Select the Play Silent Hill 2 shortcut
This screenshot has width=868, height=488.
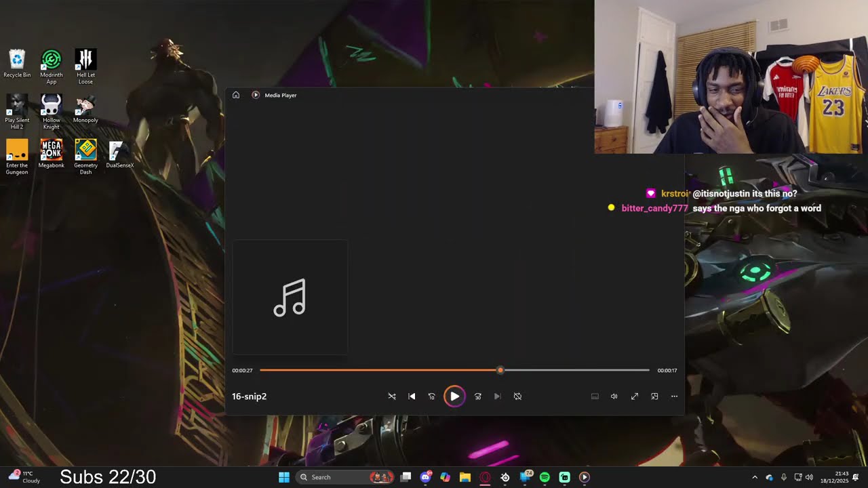(17, 112)
